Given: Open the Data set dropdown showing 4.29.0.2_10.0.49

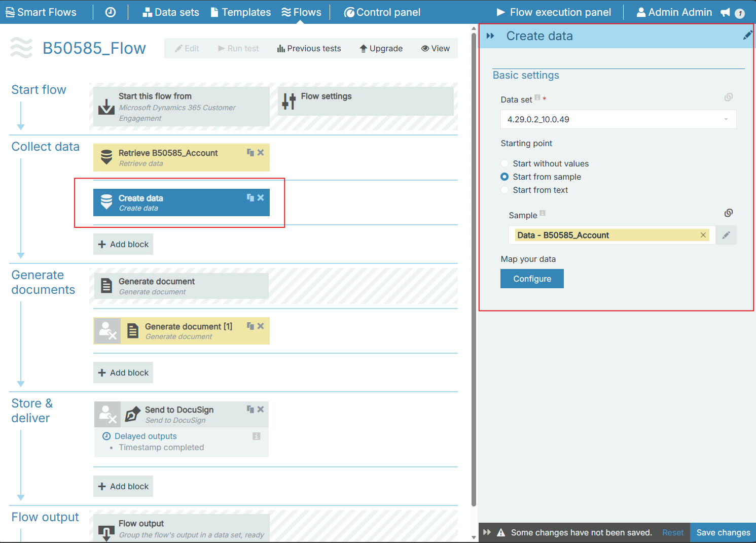Looking at the screenshot, I should pyautogui.click(x=618, y=119).
